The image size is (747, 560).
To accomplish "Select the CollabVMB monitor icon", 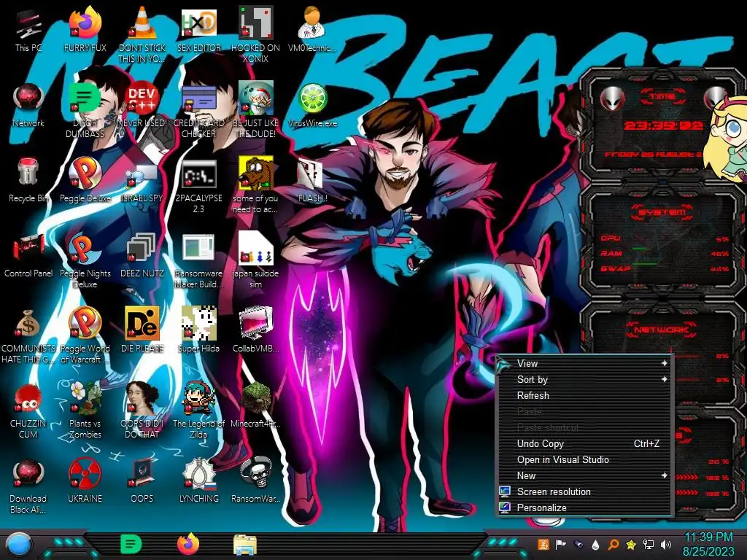I will [x=256, y=330].
